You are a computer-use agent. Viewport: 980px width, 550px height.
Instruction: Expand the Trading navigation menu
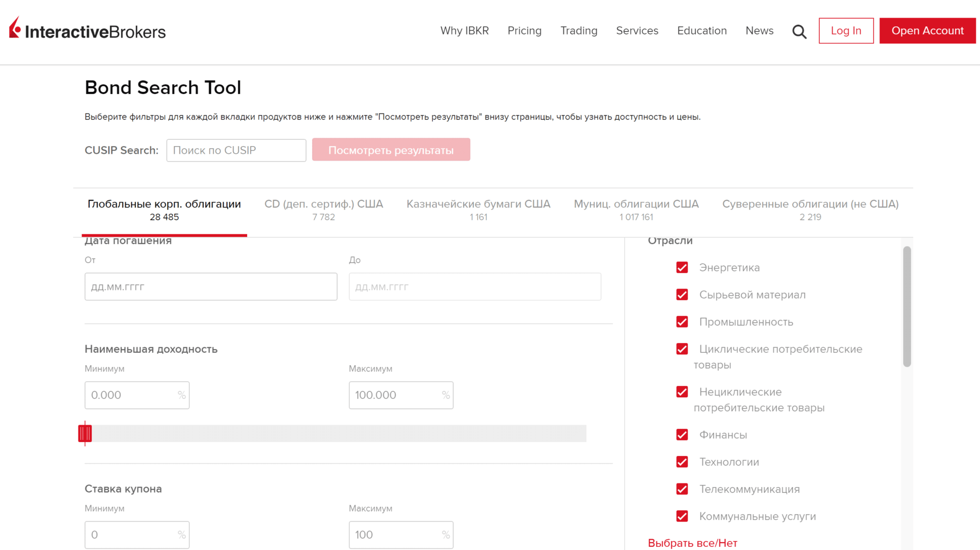pos(579,31)
